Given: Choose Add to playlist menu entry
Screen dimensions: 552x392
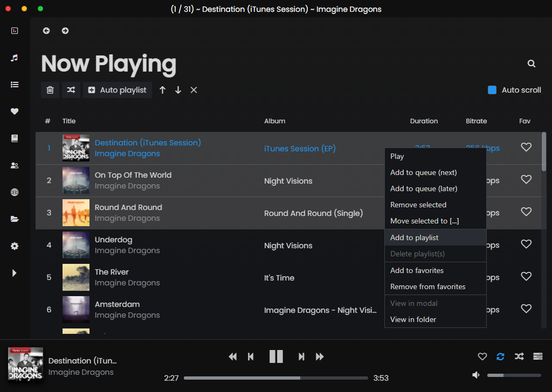Looking at the screenshot, I should coord(436,237).
